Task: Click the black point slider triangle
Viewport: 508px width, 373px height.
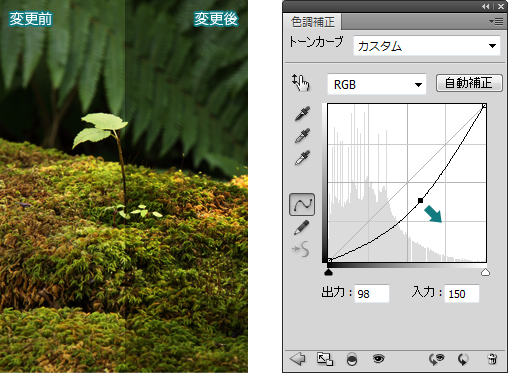Action: tap(329, 272)
